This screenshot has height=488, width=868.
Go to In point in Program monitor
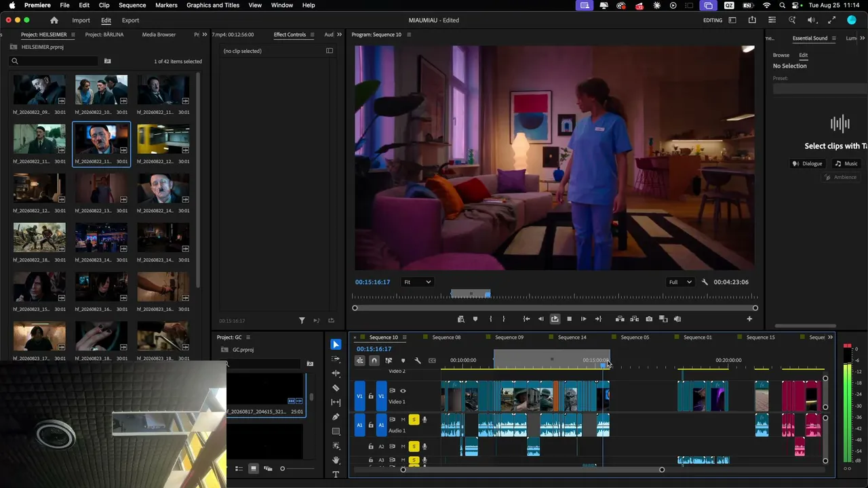(x=526, y=319)
